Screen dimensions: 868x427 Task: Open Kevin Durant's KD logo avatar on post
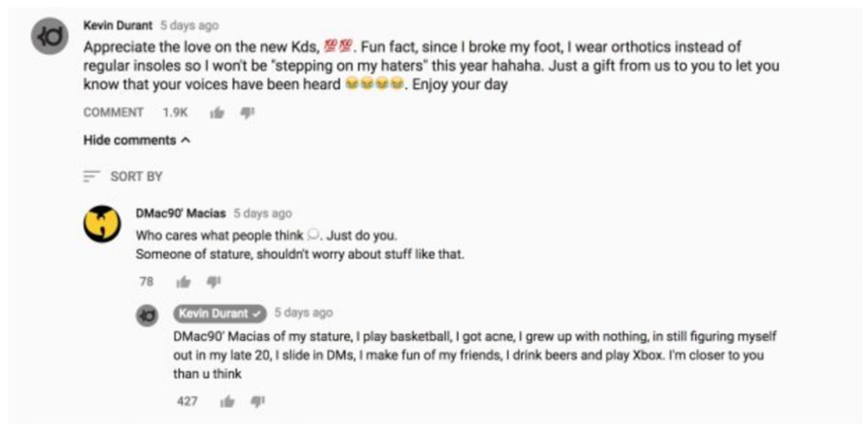pos(49,36)
